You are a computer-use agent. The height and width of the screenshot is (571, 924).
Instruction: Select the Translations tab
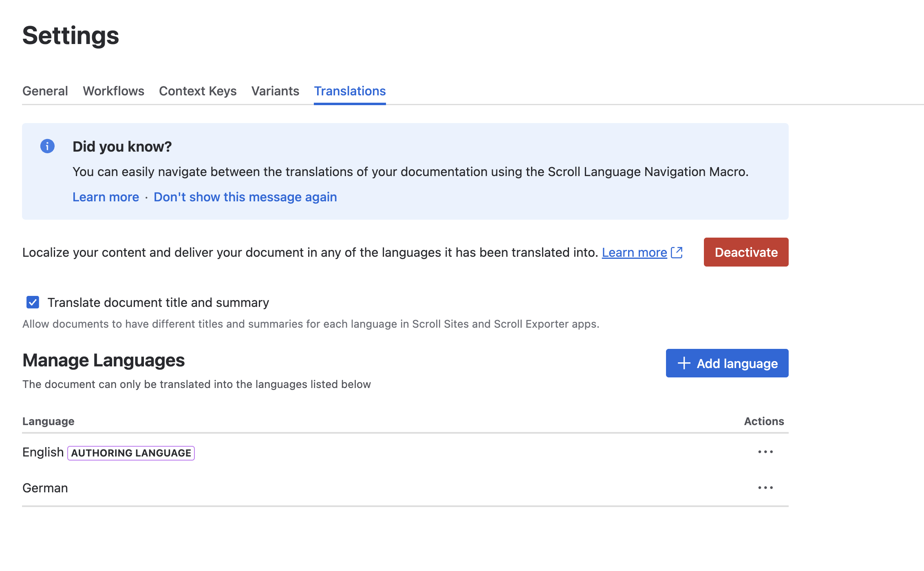349,91
